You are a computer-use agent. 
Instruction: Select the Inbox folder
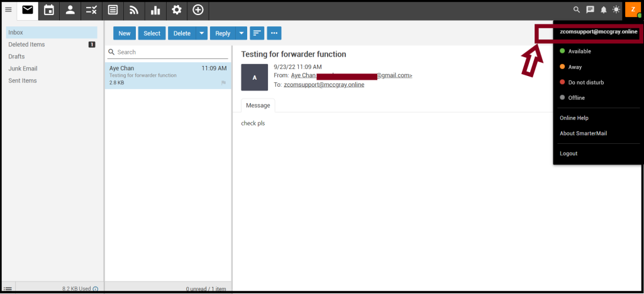point(52,33)
